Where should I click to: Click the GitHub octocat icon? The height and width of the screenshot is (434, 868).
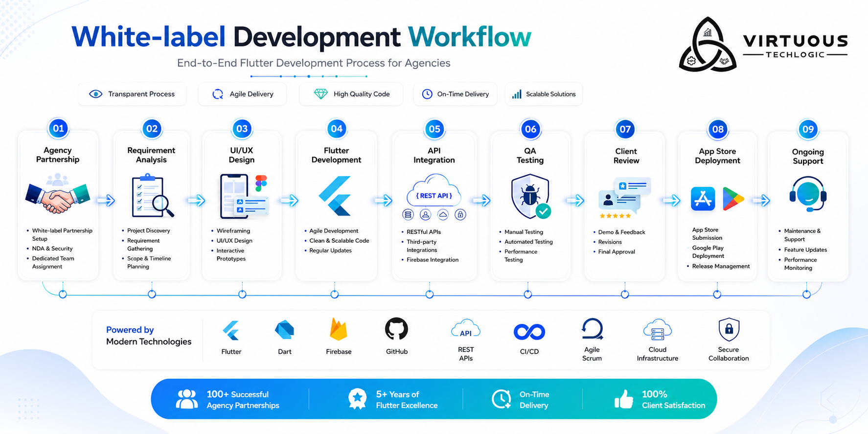pyautogui.click(x=396, y=329)
